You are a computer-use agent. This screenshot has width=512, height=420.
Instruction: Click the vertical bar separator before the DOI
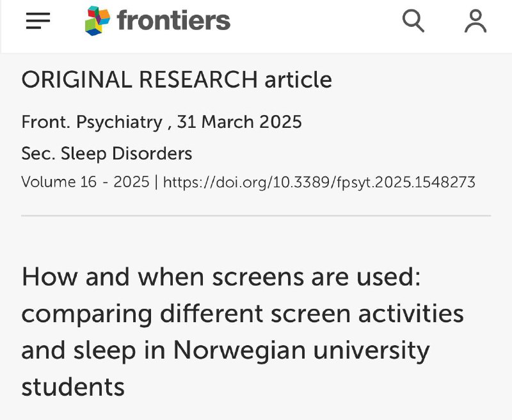pos(156,182)
